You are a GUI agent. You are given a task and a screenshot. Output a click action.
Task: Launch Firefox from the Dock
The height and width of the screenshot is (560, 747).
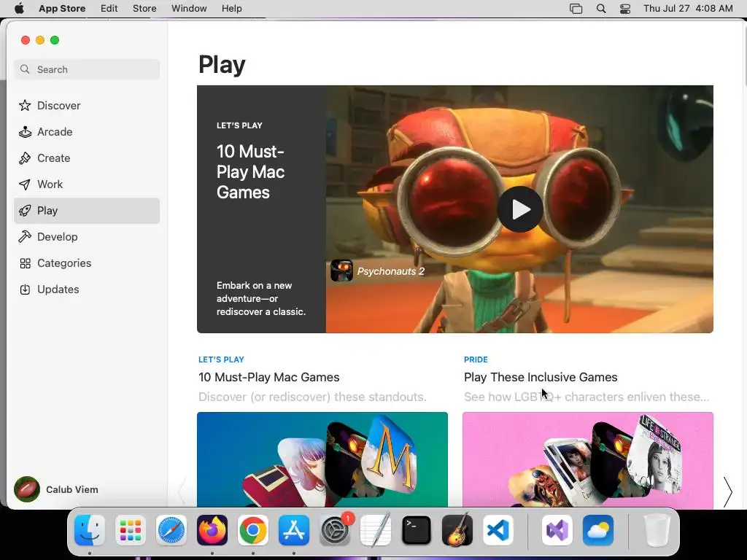coord(212,530)
